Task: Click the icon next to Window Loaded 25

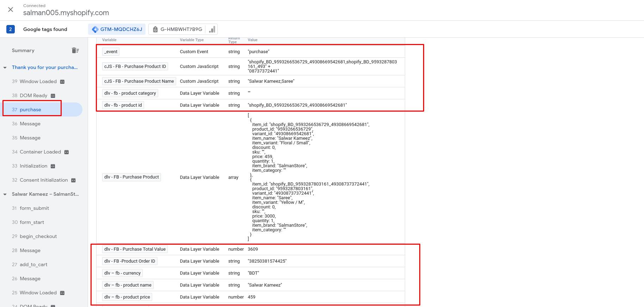Action: click(62, 293)
